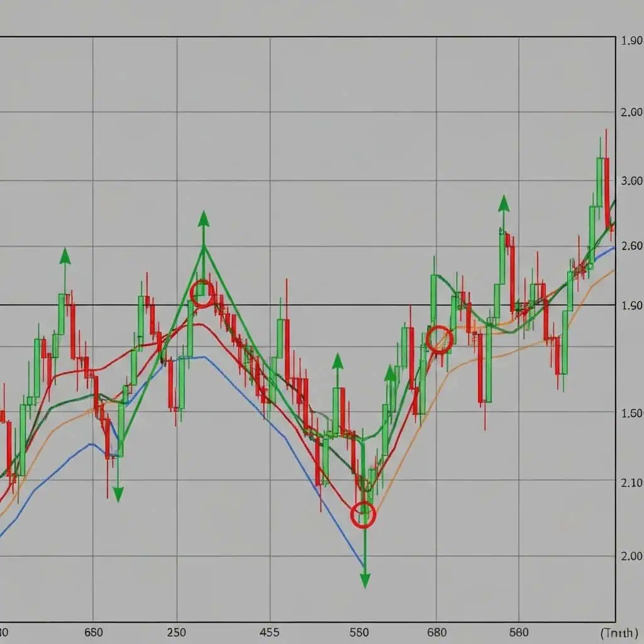Click the 580 time axis label
Viewport: 644px width, 644px height.
click(518, 631)
